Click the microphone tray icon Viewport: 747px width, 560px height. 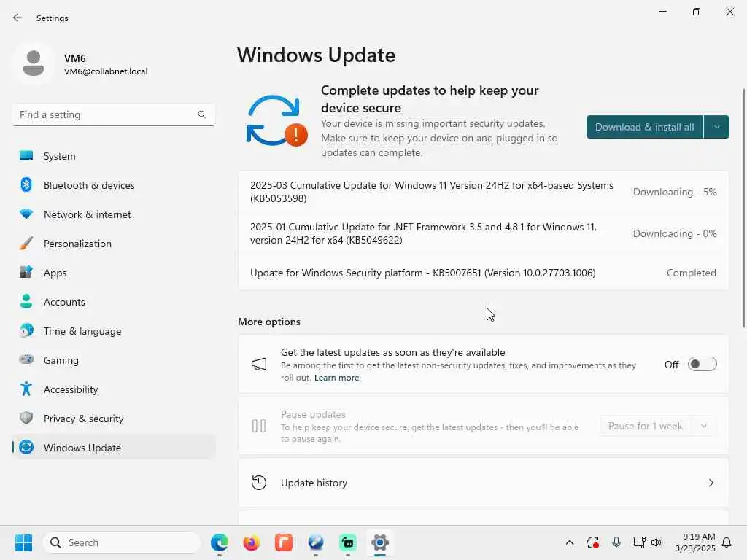tap(616, 542)
